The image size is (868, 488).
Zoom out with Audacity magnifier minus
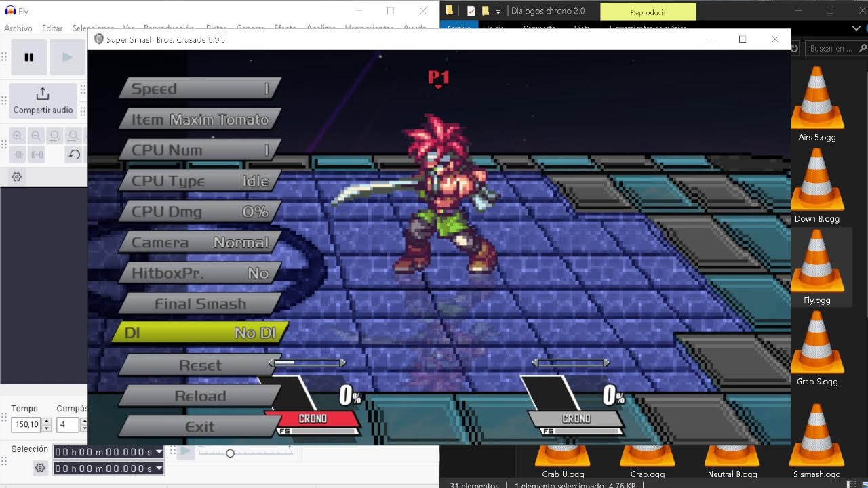click(x=37, y=136)
